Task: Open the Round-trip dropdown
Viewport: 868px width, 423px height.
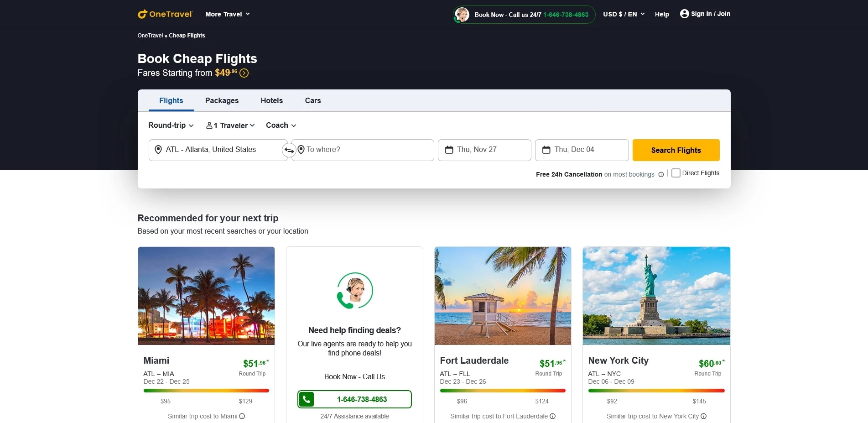Action: point(170,125)
